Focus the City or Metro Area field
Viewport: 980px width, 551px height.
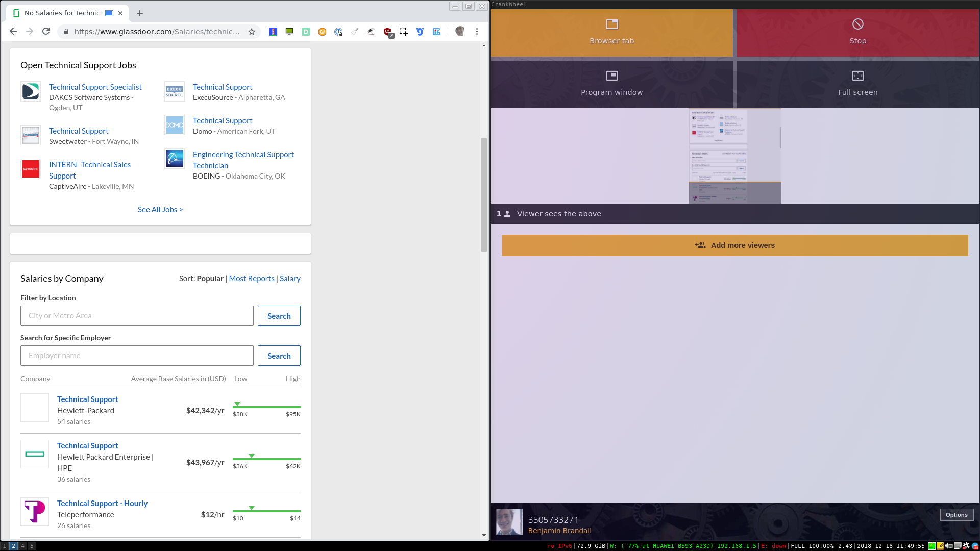click(x=137, y=316)
